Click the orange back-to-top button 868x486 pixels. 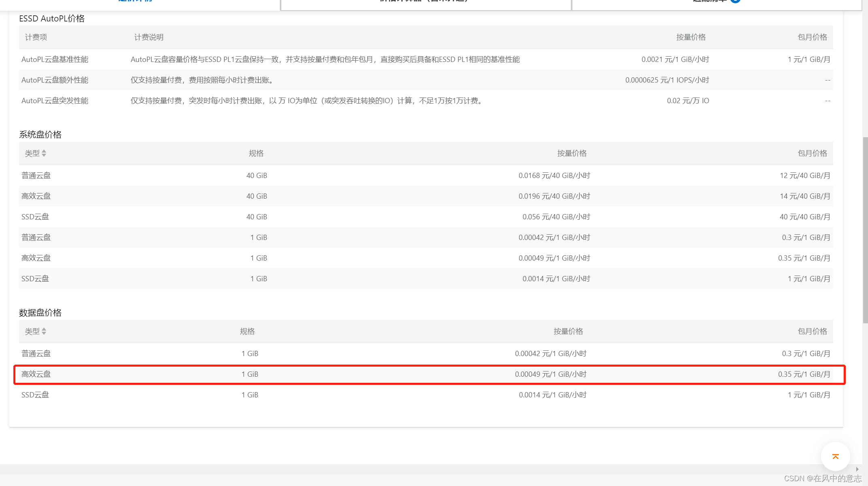(x=835, y=457)
